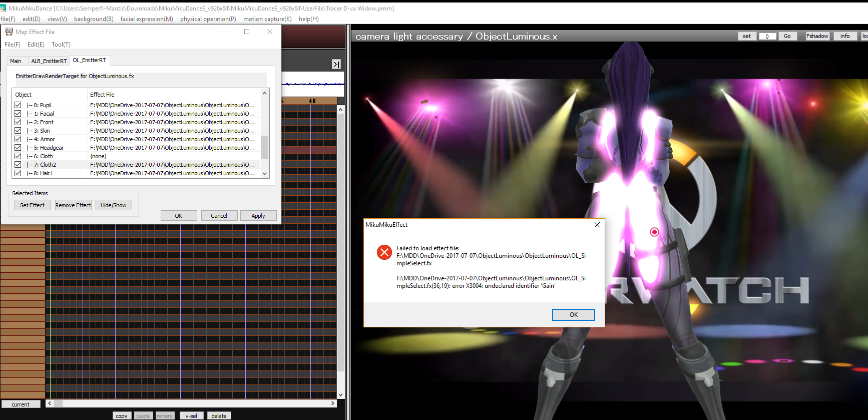Click the current button below timeline
This screenshot has width=868, height=420.
coord(21,404)
